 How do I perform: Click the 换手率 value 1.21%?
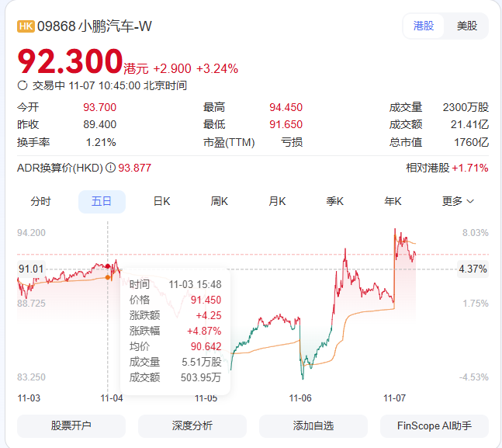101,142
